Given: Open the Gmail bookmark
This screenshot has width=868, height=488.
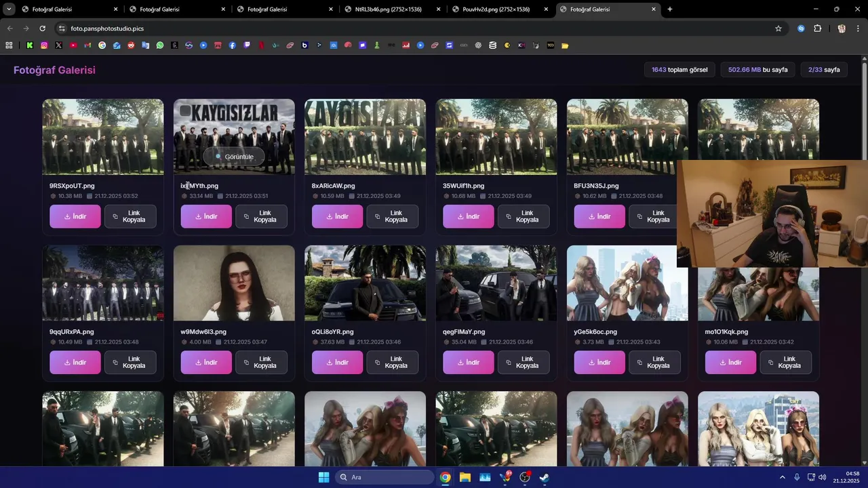Looking at the screenshot, I should (x=87, y=45).
